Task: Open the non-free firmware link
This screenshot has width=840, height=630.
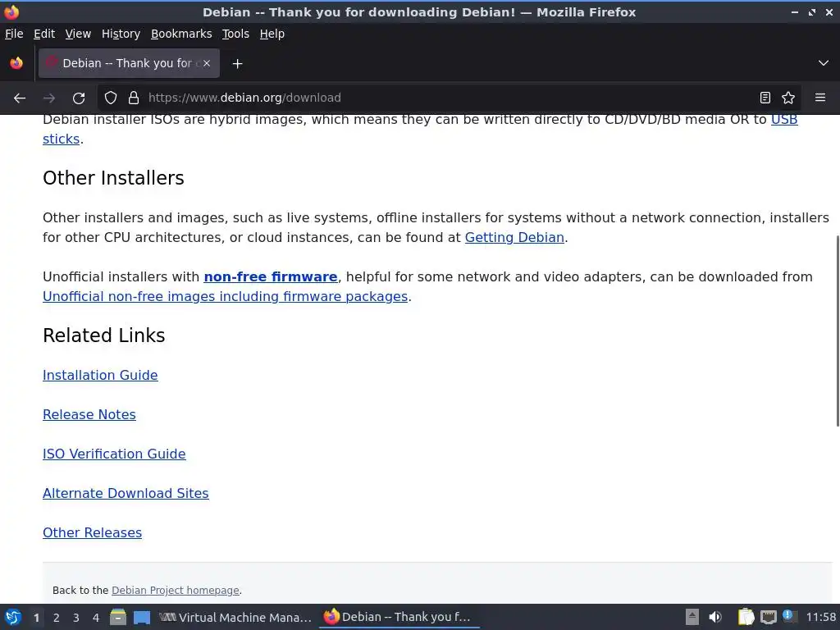Action: point(271,277)
